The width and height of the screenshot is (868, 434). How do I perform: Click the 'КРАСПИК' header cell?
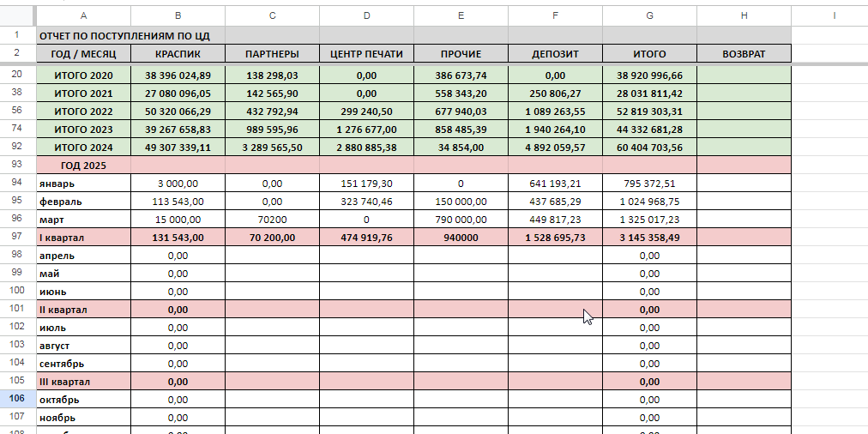(x=178, y=54)
